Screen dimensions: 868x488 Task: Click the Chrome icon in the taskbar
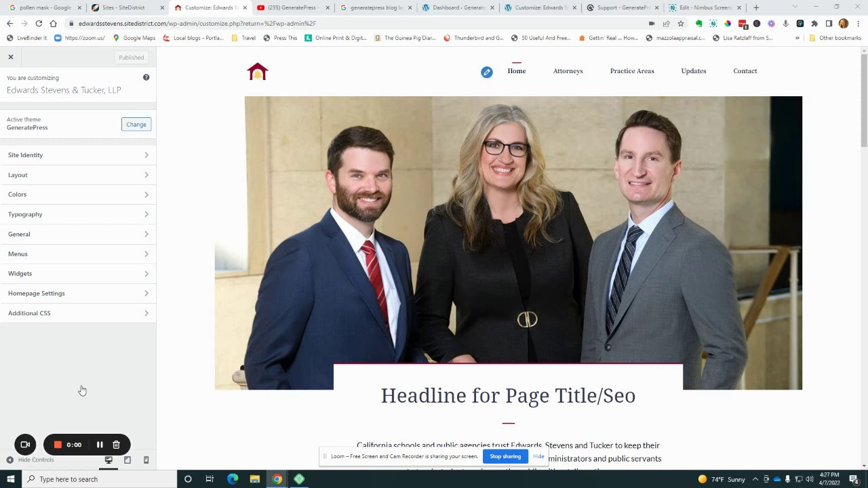tap(277, 479)
